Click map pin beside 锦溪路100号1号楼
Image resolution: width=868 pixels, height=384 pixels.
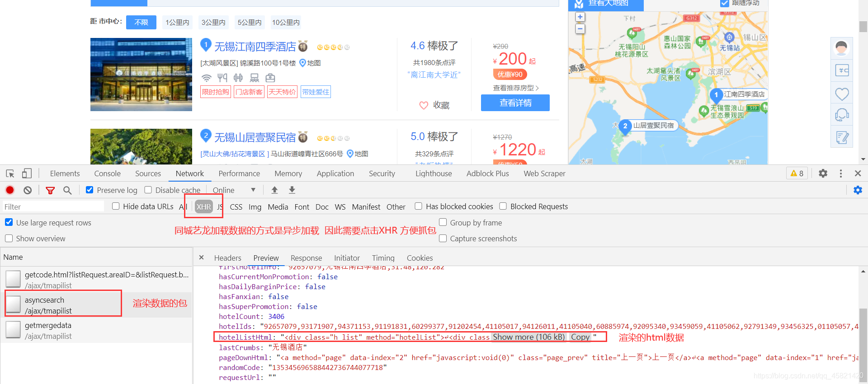click(x=303, y=63)
